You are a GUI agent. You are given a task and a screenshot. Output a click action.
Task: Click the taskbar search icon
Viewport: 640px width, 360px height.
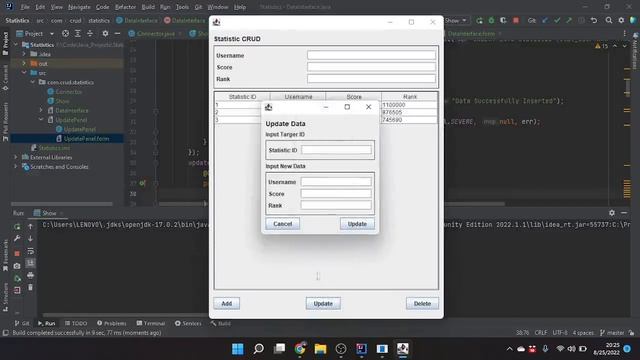click(x=258, y=349)
